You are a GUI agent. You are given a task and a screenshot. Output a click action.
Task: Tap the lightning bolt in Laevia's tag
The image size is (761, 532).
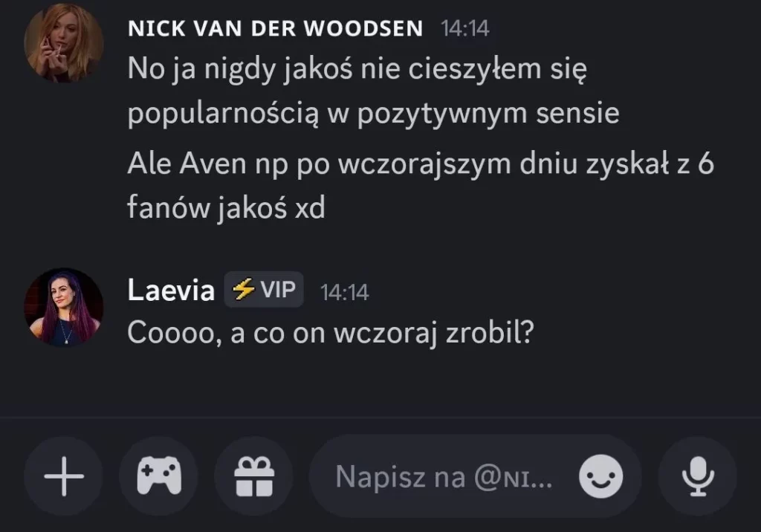click(x=243, y=289)
